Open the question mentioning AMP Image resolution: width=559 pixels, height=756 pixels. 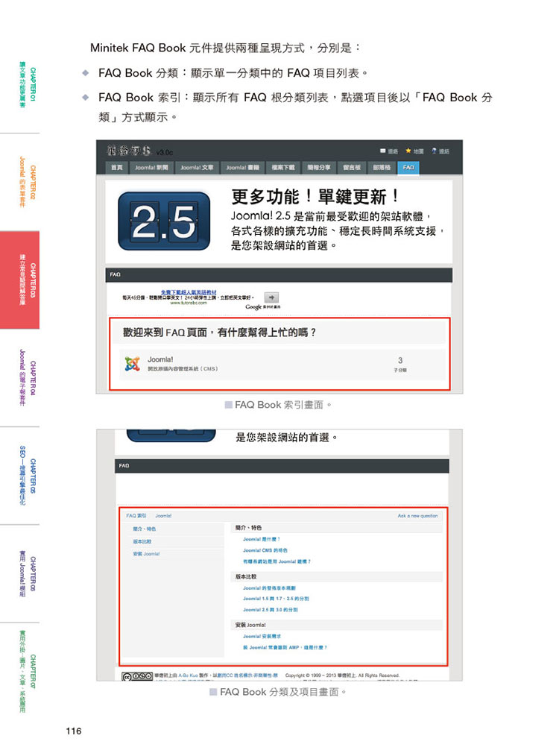(285, 647)
